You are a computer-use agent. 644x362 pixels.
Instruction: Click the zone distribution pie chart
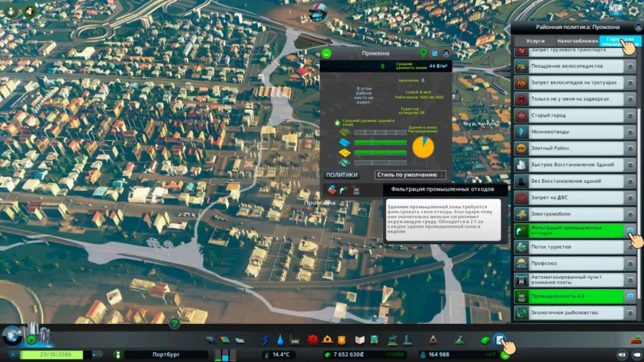(423, 147)
